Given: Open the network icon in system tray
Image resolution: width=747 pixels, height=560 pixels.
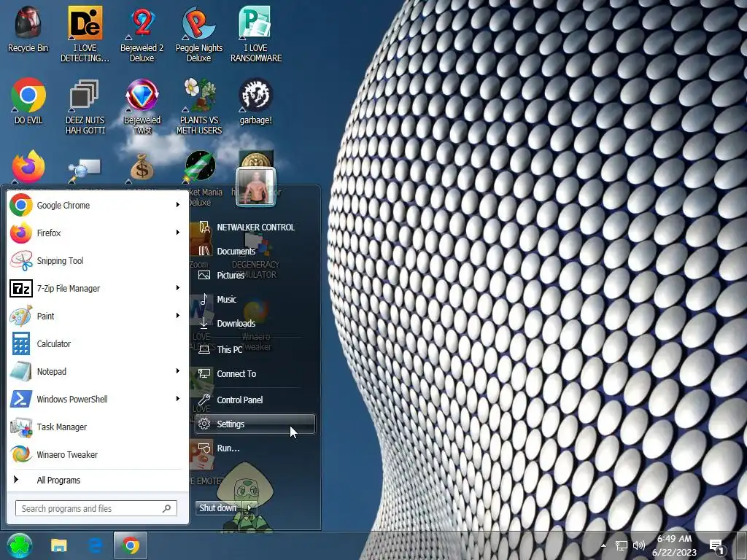Looking at the screenshot, I should (622, 545).
